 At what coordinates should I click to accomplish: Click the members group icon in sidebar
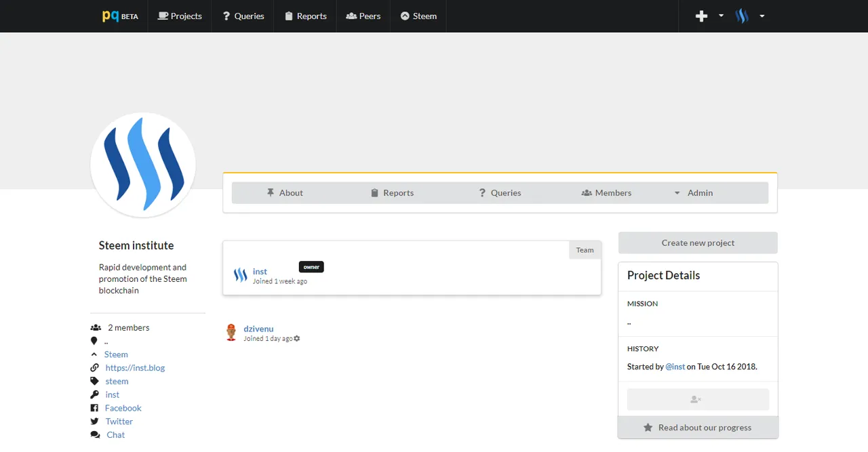pyautogui.click(x=96, y=327)
